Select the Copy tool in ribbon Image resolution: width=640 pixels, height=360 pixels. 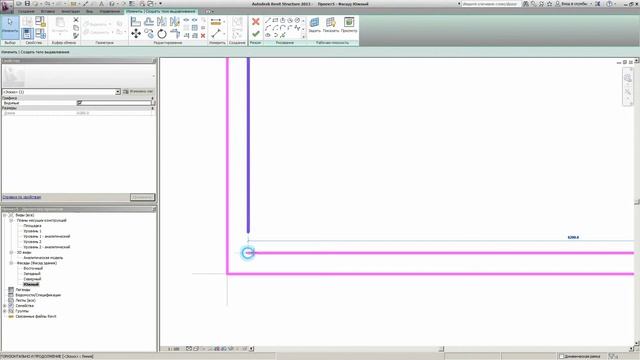pyautogui.click(x=149, y=34)
